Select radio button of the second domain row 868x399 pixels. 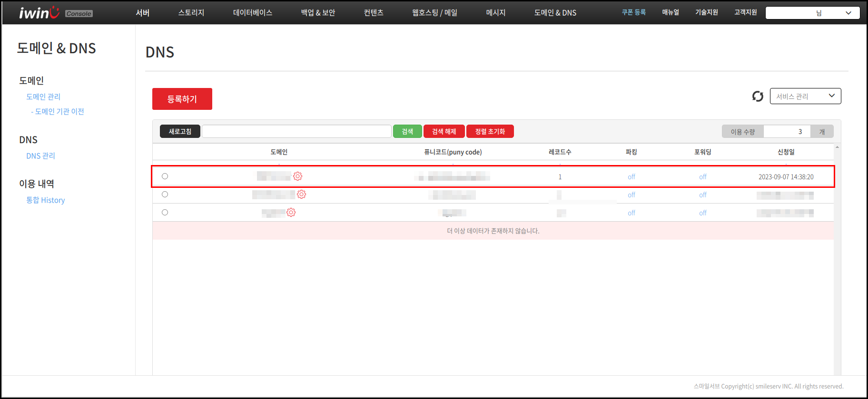point(165,195)
